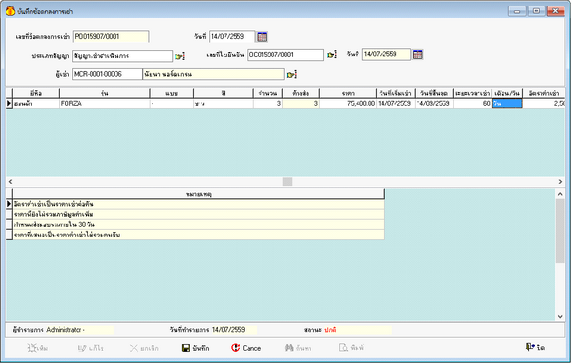
Task: Click the ค้นหา (Search) button with the binoculars icon
Action: point(298,348)
